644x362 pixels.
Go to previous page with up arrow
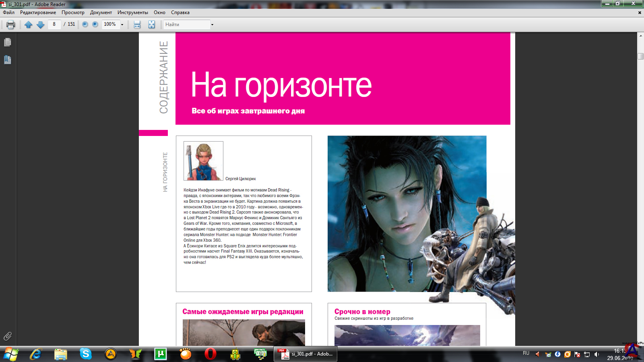pyautogui.click(x=28, y=25)
